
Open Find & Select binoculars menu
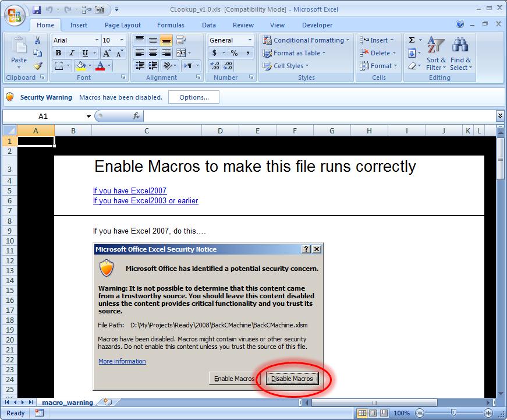pos(461,54)
